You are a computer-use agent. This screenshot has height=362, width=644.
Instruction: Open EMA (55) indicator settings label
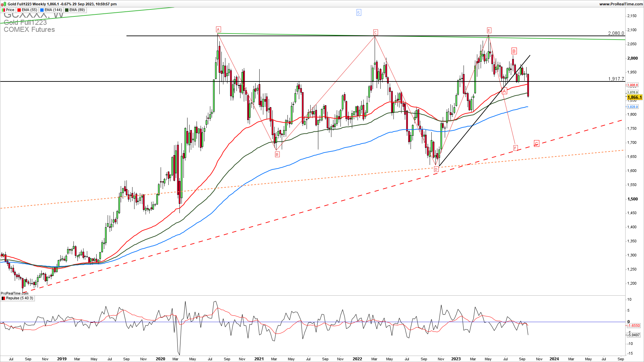tap(30, 10)
